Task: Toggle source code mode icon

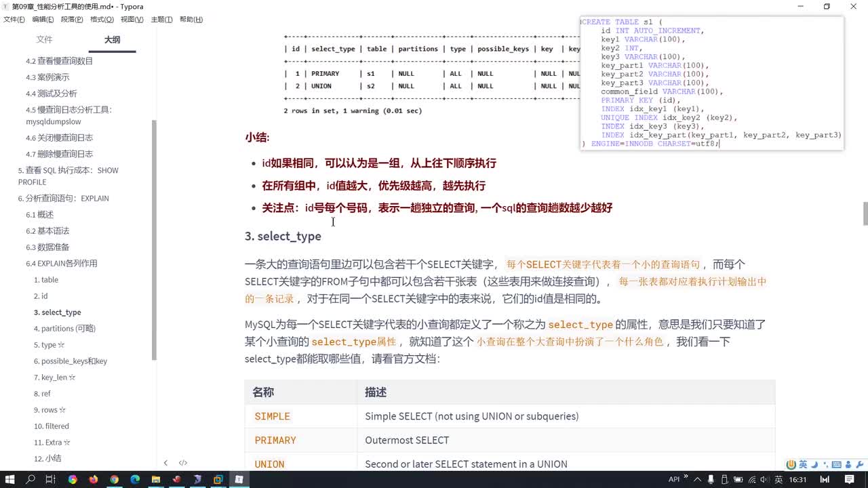Action: (x=183, y=463)
